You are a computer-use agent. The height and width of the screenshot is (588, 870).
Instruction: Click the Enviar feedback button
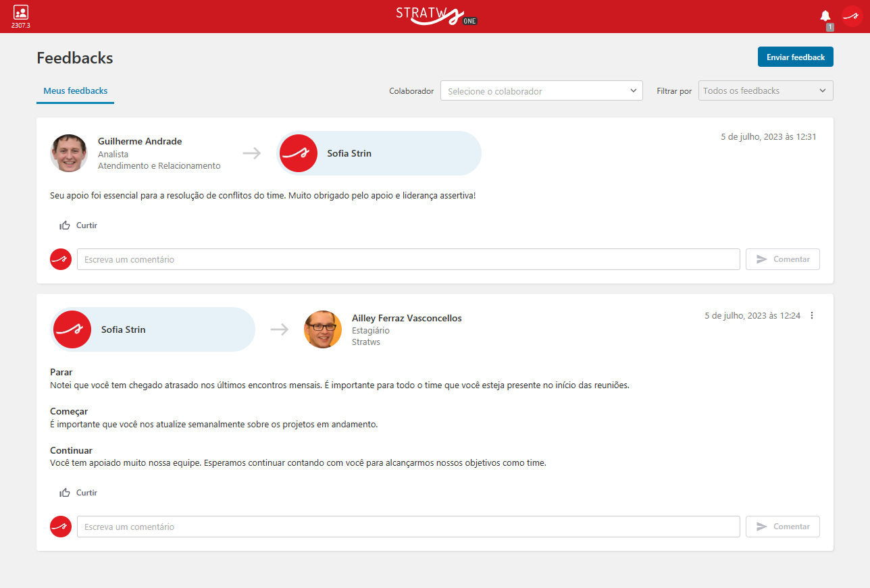point(796,57)
